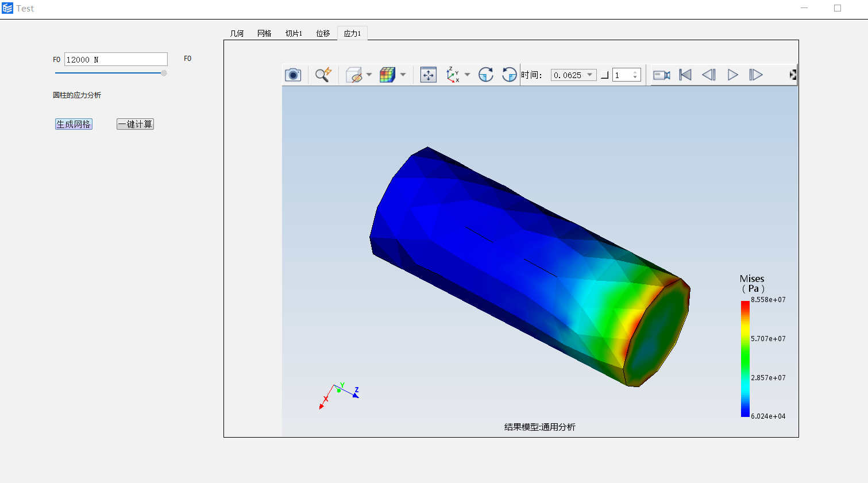Click the XYZ coordinate triad in viewport

(340, 396)
